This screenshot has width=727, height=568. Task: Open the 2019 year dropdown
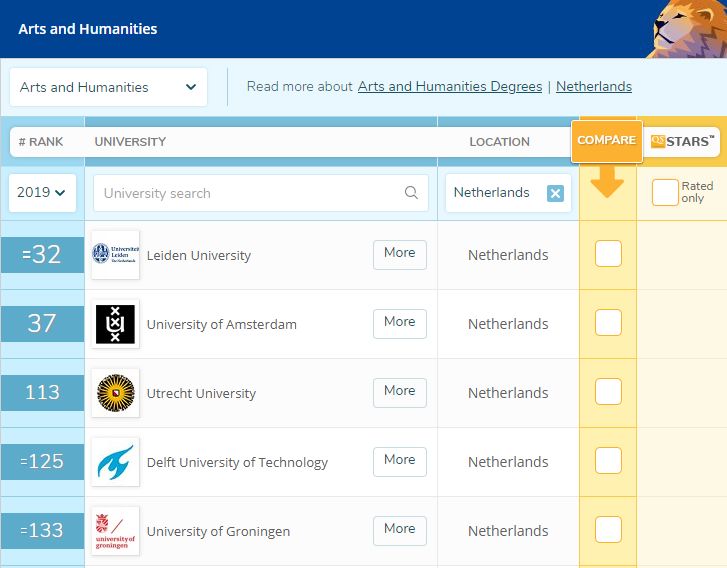coord(42,192)
